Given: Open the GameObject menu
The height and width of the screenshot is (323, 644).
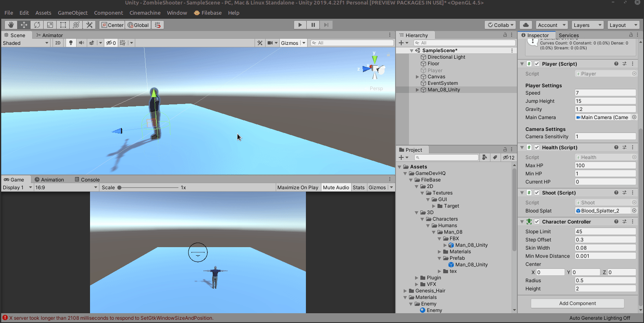Looking at the screenshot, I should click(x=73, y=13).
